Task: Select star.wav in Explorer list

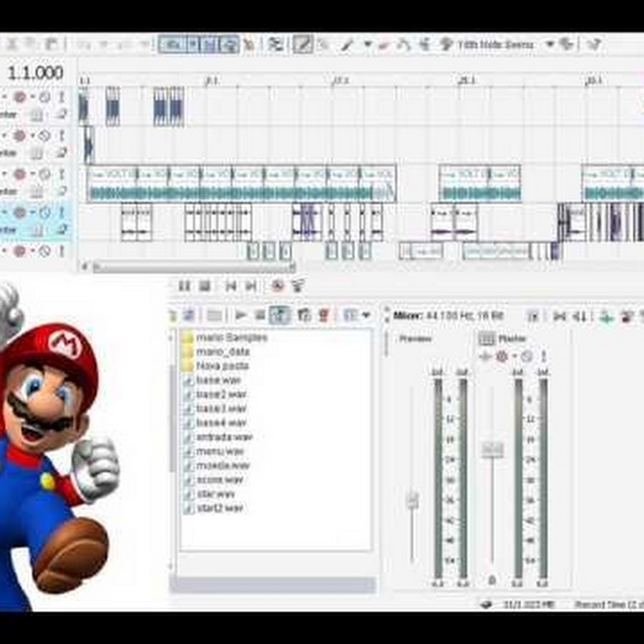Action: click(x=210, y=494)
